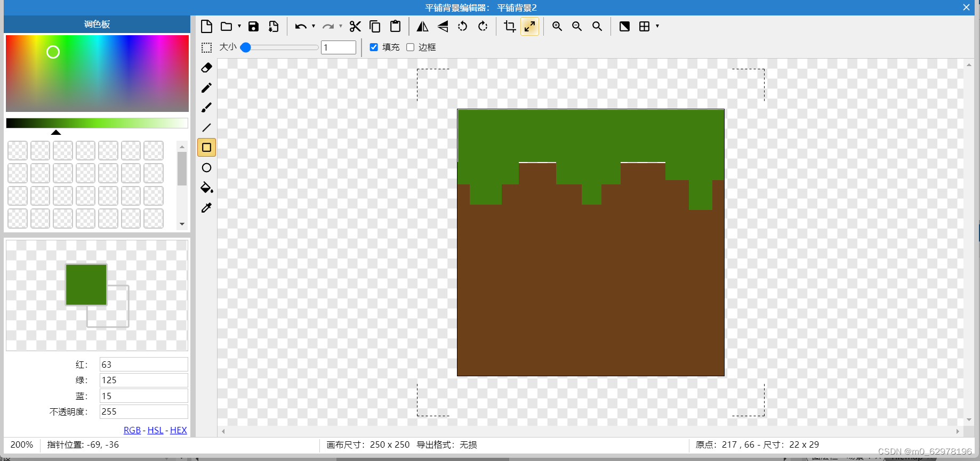This screenshot has width=980, height=461.
Task: Expand the grid options dropdown
Action: point(657,26)
